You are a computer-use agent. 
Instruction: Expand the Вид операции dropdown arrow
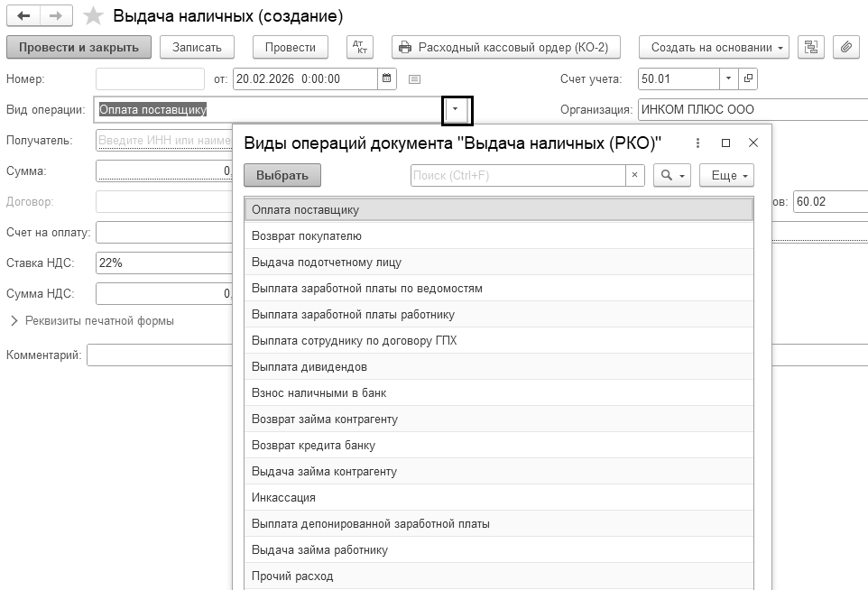pos(456,109)
